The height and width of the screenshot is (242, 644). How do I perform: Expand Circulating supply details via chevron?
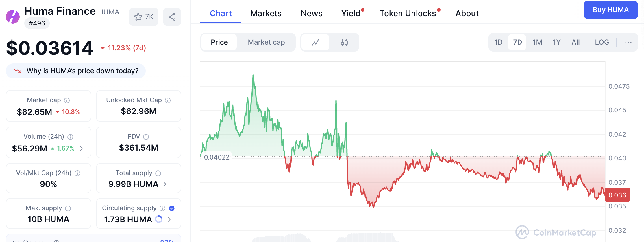[169, 219]
